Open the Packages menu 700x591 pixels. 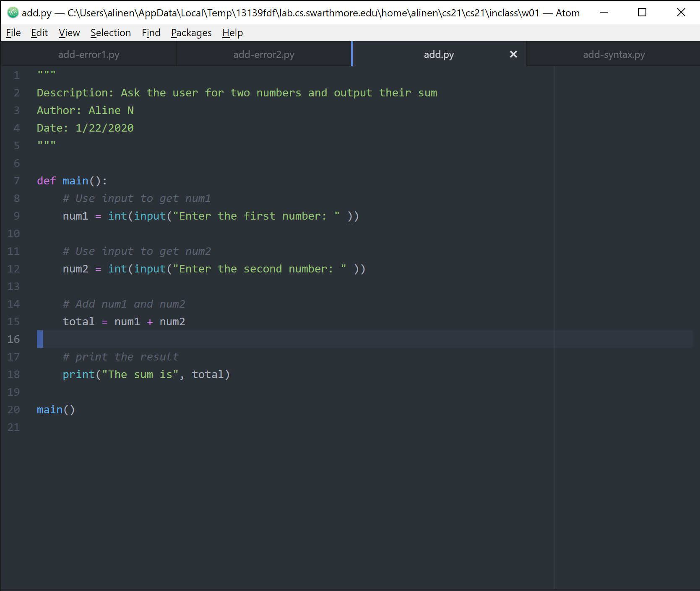point(191,33)
